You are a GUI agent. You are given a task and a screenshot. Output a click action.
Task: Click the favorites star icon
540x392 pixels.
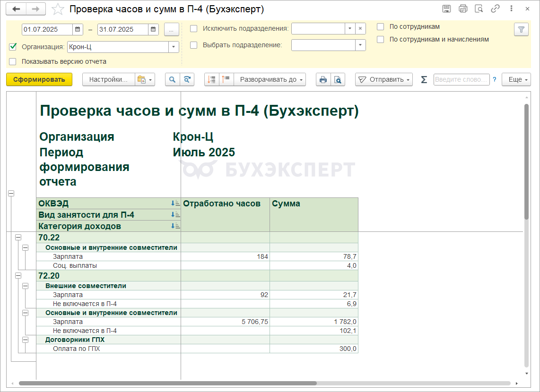pyautogui.click(x=58, y=9)
